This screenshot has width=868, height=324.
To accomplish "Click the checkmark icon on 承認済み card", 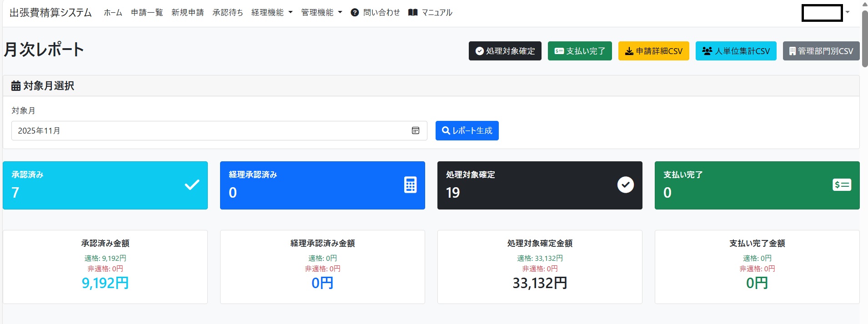I will point(192,185).
